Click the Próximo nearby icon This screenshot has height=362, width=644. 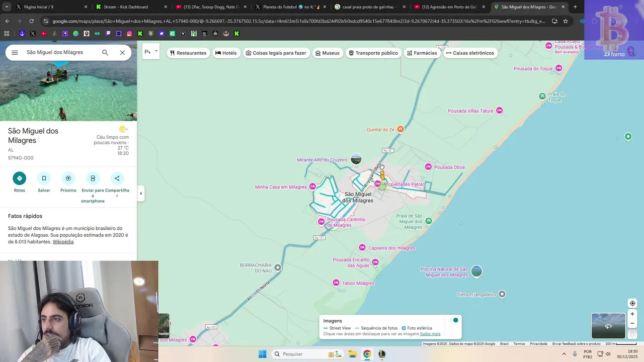(68, 178)
